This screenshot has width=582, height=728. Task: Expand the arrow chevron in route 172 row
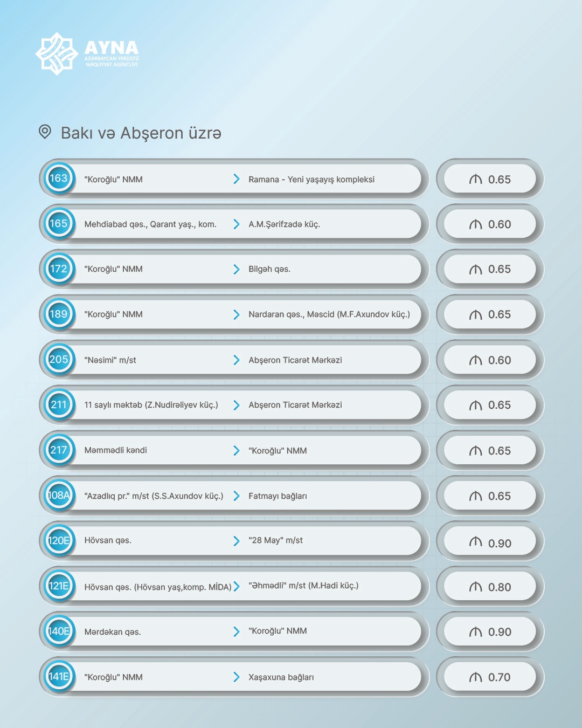(x=237, y=269)
